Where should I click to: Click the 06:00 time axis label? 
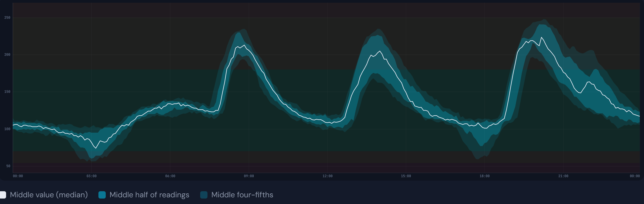170,176
